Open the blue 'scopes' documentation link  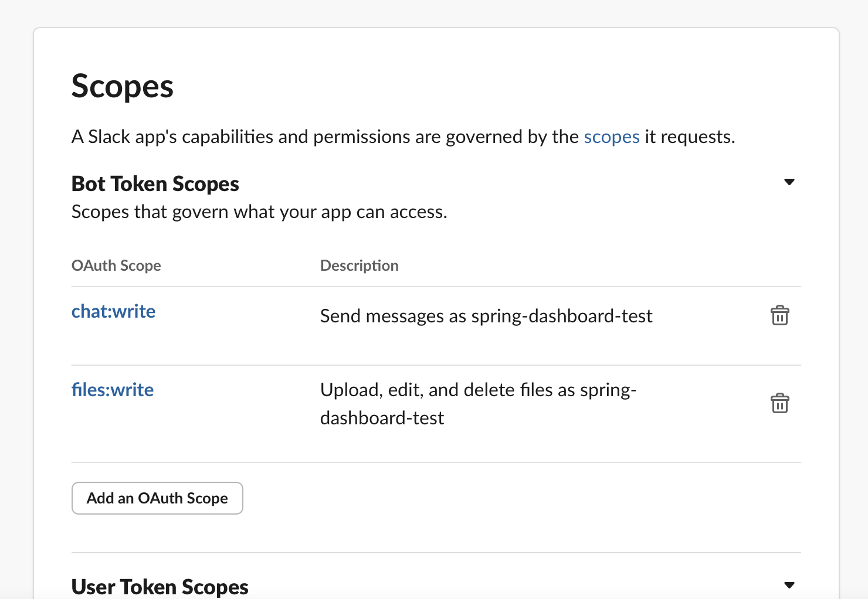pos(611,137)
